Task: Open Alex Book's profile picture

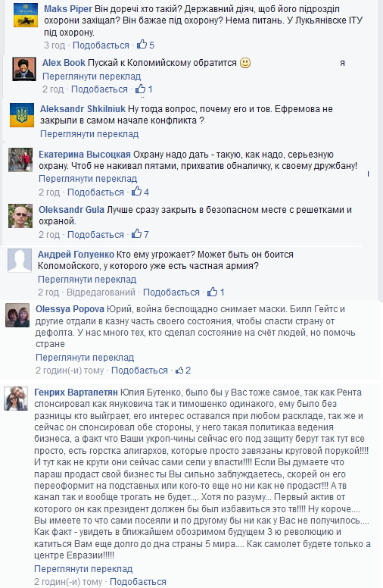Action: click(24, 69)
